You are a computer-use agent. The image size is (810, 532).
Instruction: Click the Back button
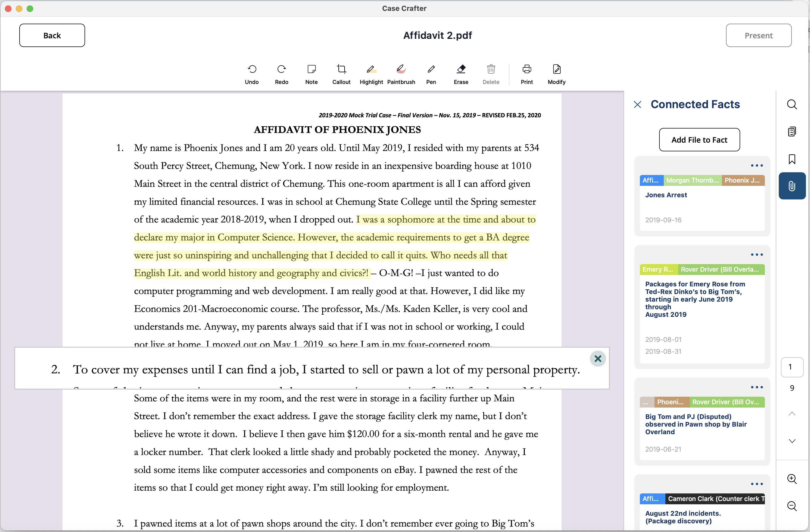(52, 35)
